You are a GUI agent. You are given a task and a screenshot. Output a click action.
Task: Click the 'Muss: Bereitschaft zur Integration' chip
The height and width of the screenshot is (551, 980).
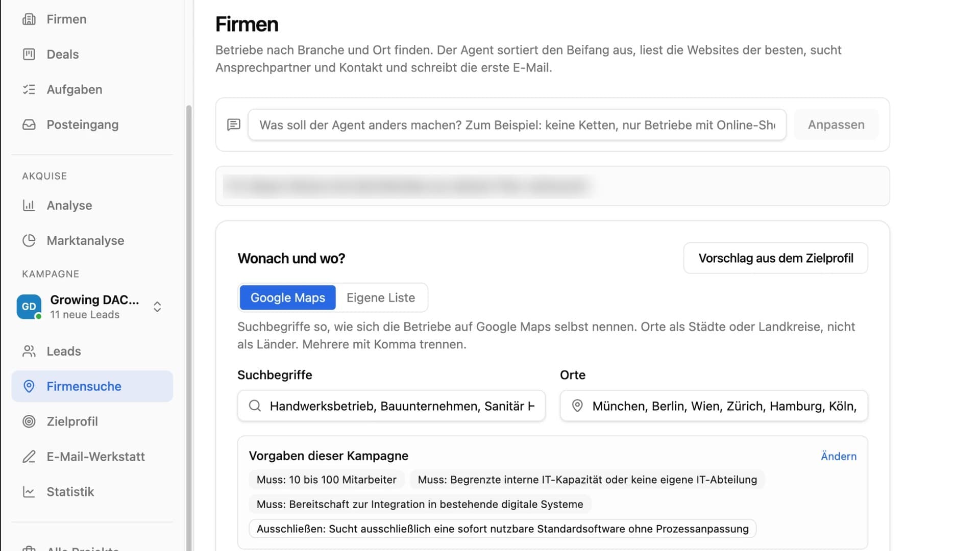[420, 505]
